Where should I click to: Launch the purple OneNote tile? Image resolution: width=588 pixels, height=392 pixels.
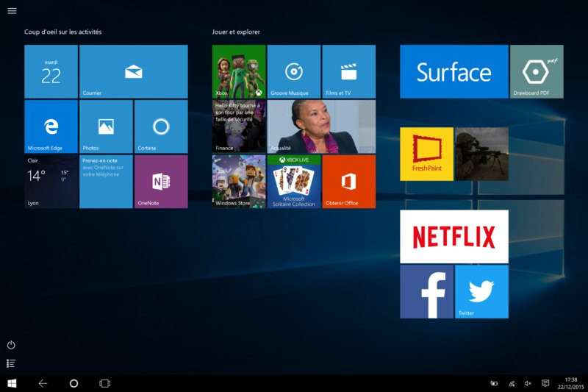(x=161, y=182)
